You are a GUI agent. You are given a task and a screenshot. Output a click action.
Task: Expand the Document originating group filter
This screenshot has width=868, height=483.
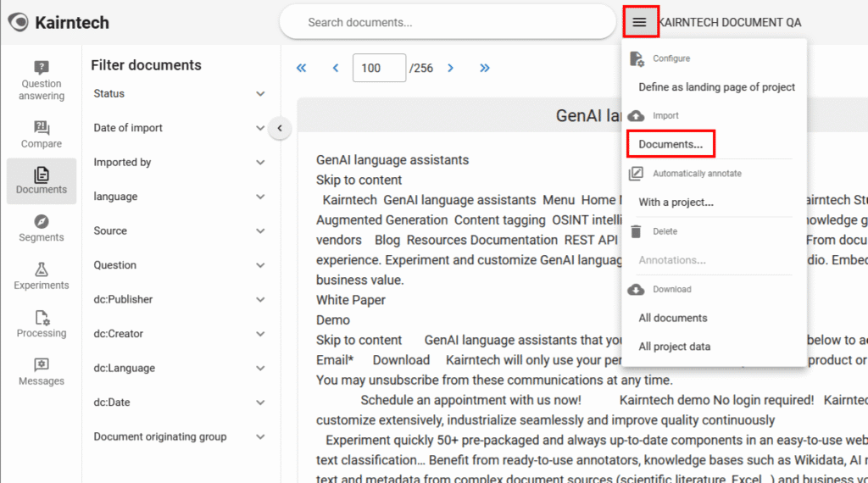(x=260, y=437)
